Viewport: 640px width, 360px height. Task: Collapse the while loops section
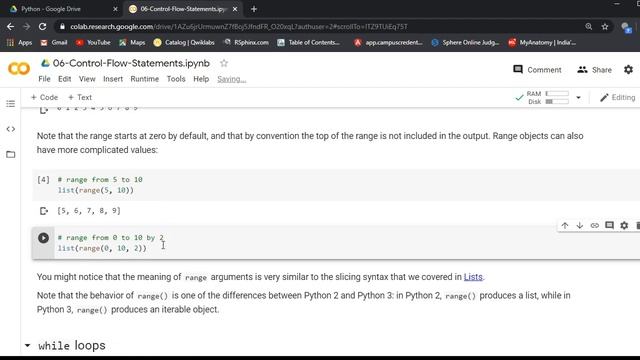point(27,345)
